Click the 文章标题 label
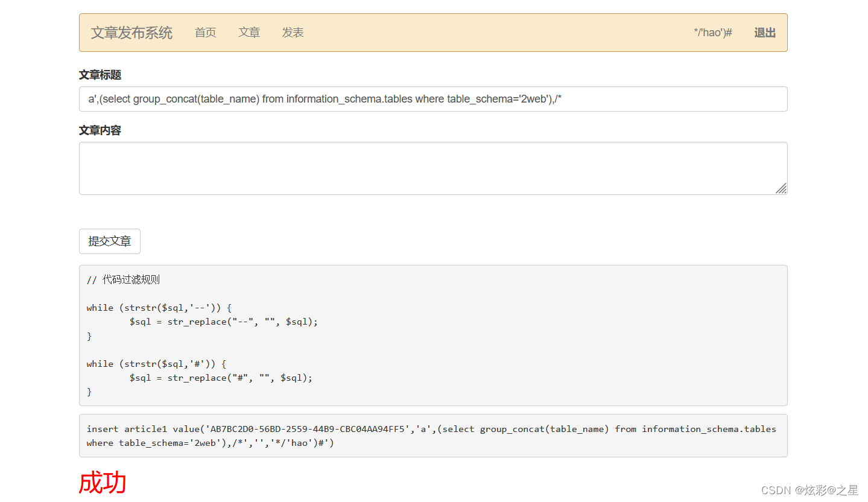 point(100,75)
